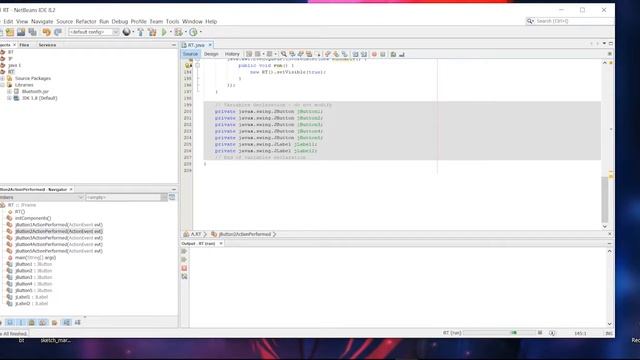
Task: Open the Run Project dropdown arrow
Action: [x=171, y=32]
